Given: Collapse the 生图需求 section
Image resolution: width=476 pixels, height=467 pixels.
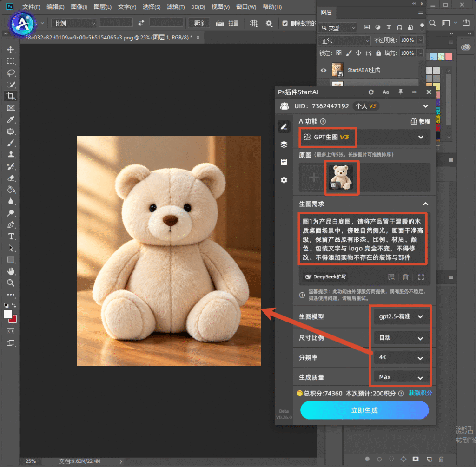Looking at the screenshot, I should click(x=426, y=204).
